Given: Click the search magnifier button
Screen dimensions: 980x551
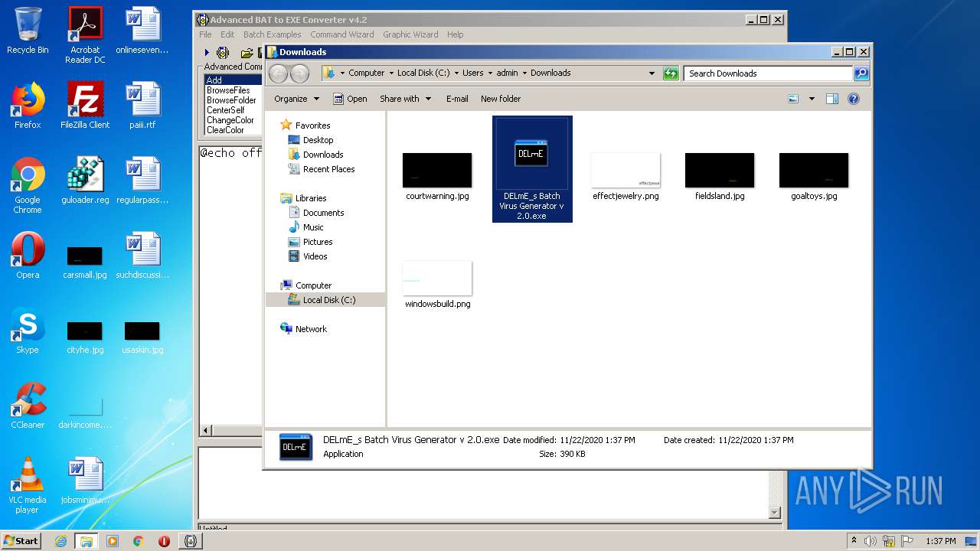Looking at the screenshot, I should (x=861, y=73).
